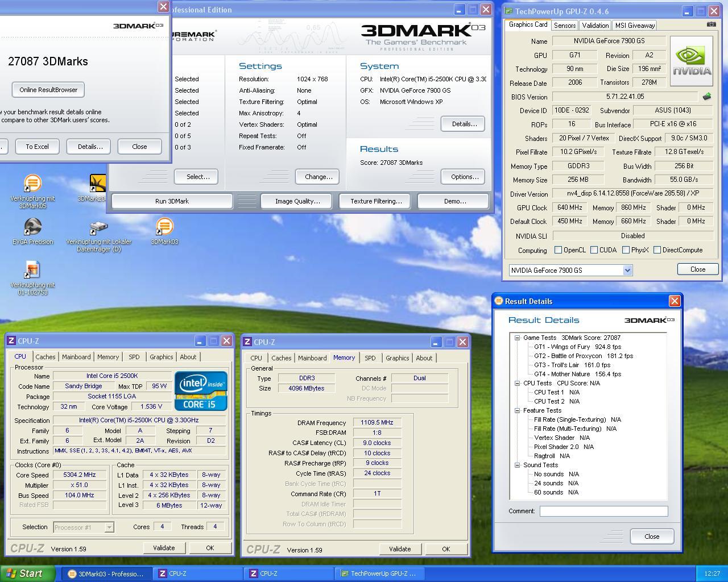Select GT1 - Wings of Fury result

coord(577,347)
